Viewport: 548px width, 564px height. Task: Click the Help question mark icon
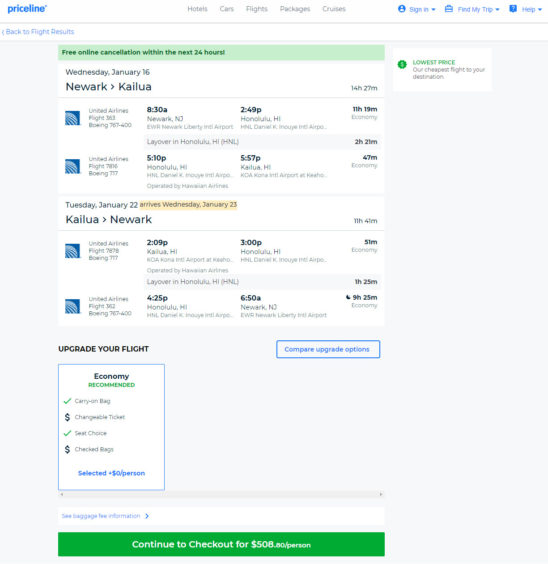click(x=513, y=9)
